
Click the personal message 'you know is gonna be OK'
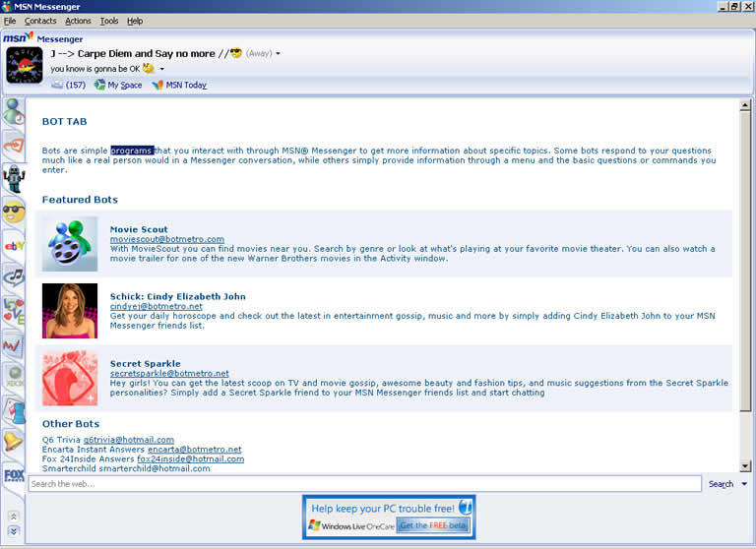click(95, 69)
